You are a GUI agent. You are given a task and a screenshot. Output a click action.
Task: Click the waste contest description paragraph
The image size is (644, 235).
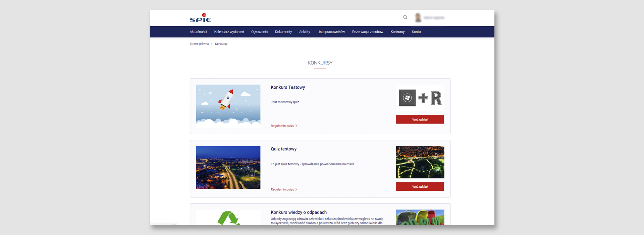pyautogui.click(x=327, y=221)
